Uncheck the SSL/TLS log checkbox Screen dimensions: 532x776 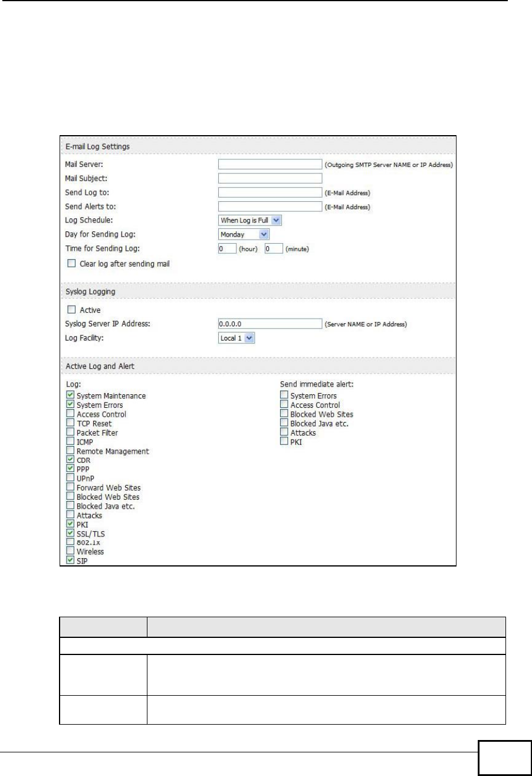(x=71, y=533)
